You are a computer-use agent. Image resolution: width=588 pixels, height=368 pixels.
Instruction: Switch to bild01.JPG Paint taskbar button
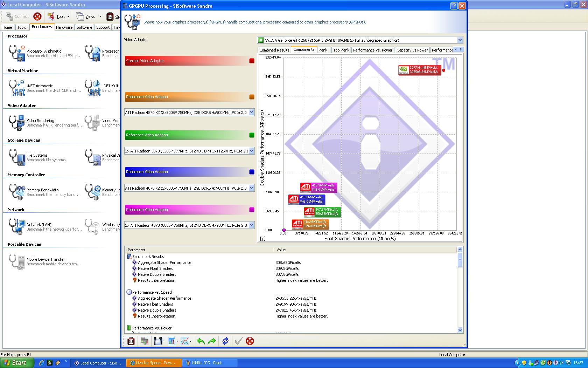click(210, 363)
